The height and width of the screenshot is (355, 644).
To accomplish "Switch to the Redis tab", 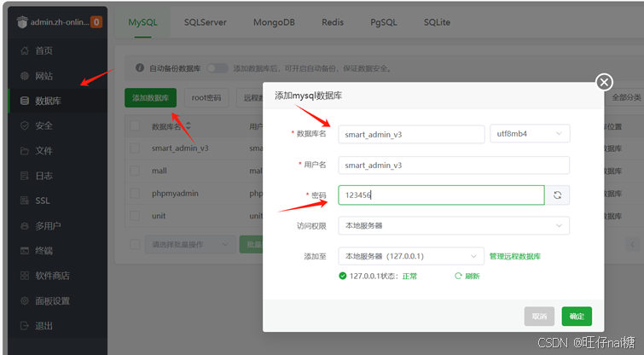I will pos(333,22).
